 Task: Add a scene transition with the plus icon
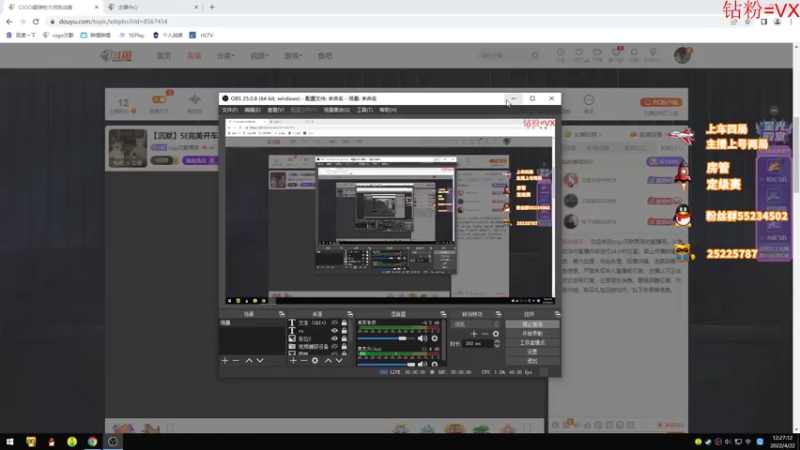coord(474,334)
